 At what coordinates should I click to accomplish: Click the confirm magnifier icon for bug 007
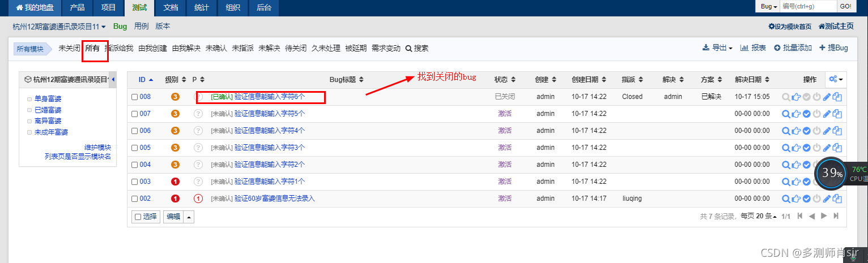coord(785,114)
